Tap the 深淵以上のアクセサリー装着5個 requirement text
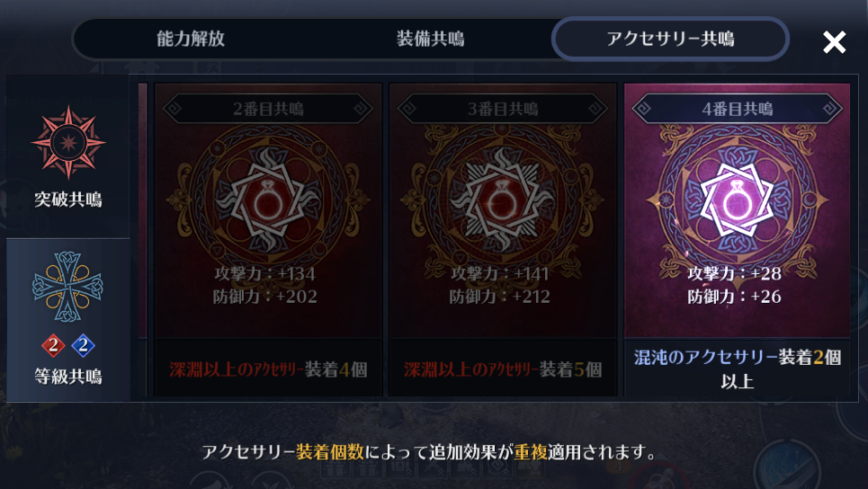 point(503,369)
